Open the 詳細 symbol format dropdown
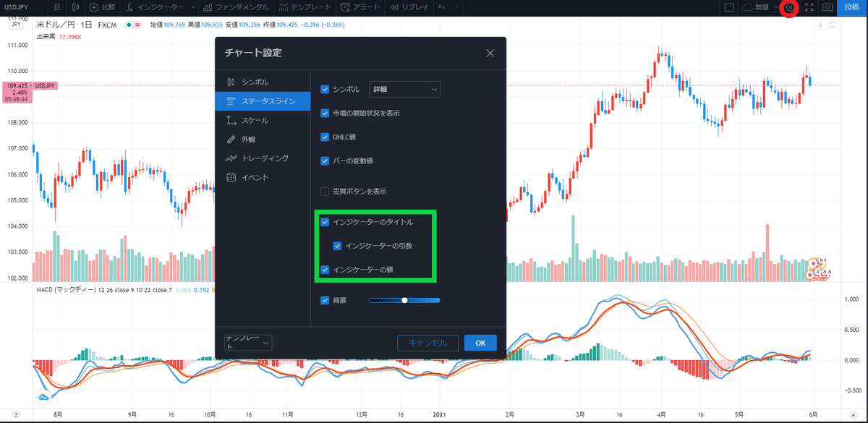868x423 pixels. (405, 89)
